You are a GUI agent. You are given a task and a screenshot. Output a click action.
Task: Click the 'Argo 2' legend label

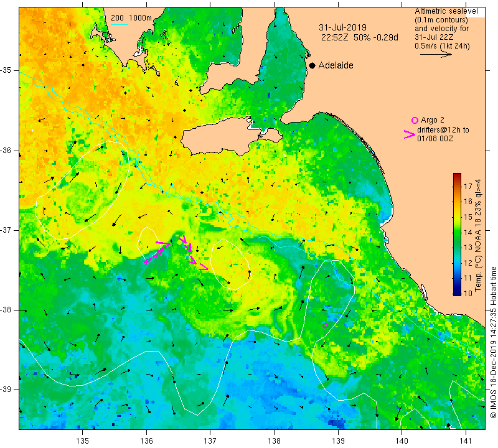tap(433, 120)
